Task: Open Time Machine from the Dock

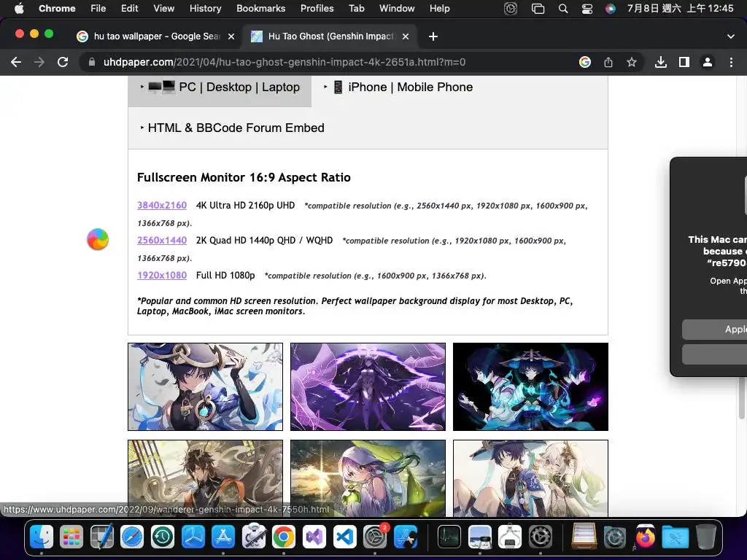Action: 163,537
